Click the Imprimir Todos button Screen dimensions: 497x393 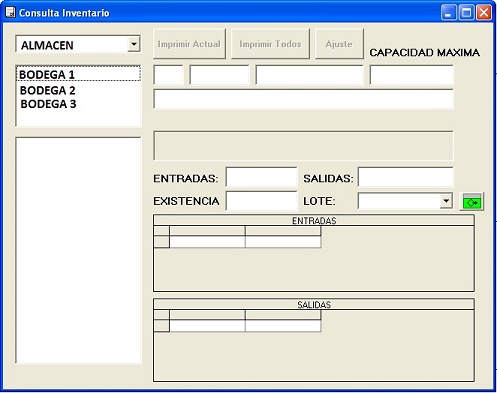click(x=270, y=44)
